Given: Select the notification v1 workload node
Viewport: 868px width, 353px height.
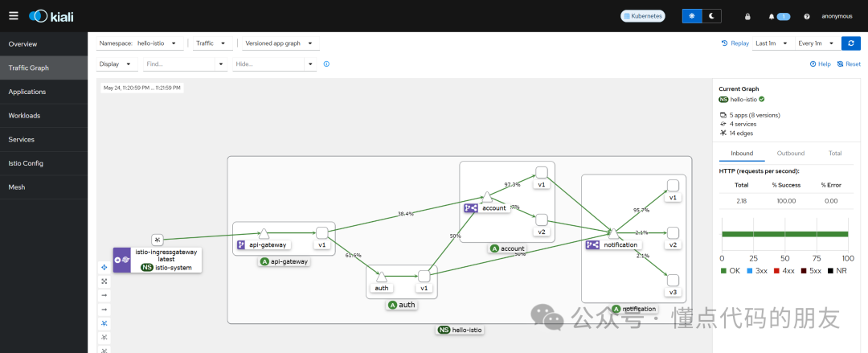Looking at the screenshot, I should 673,186.
